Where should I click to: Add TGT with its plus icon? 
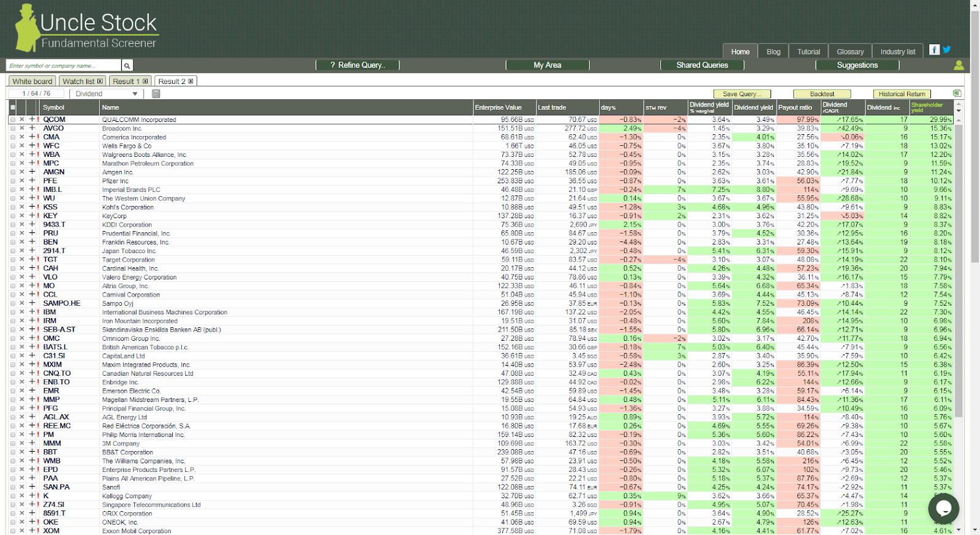(x=32, y=259)
